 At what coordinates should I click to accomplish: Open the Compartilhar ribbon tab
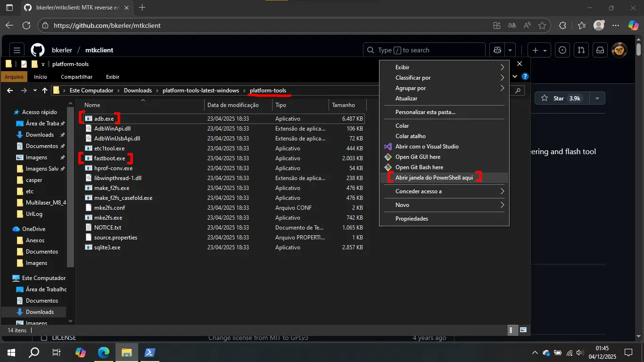click(76, 77)
